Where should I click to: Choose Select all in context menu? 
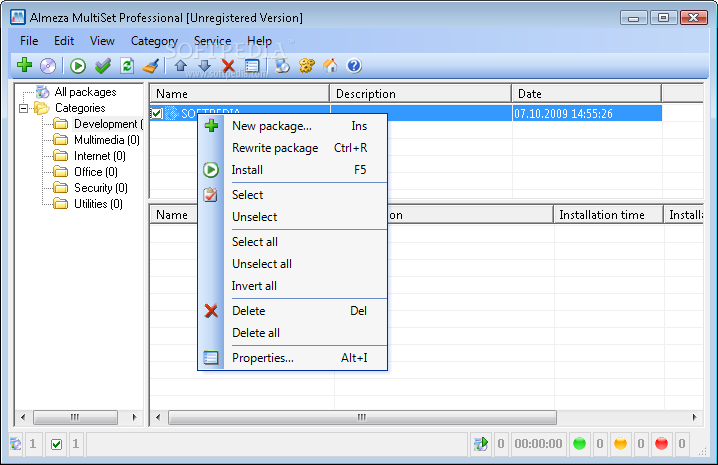point(293,242)
